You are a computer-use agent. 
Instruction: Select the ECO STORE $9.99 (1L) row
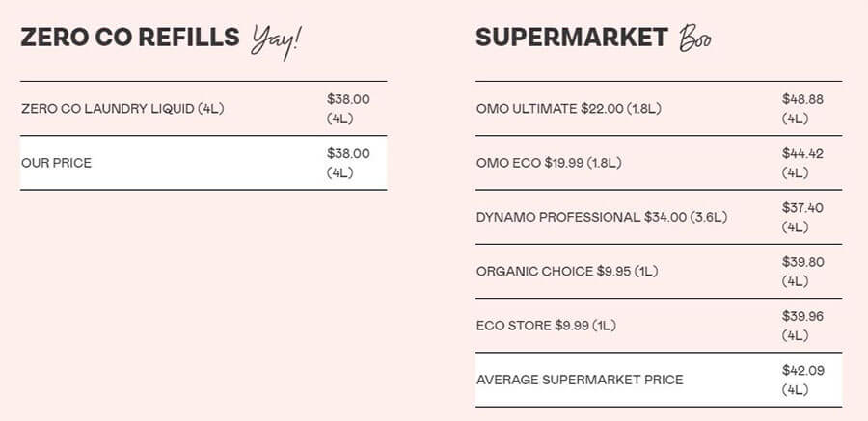pyautogui.click(x=659, y=326)
